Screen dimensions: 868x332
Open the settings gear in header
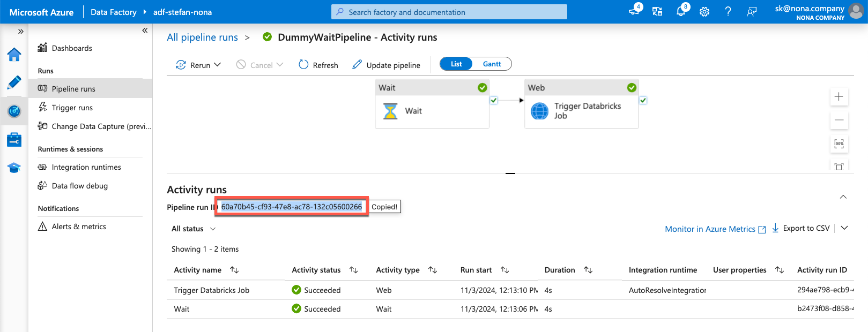pos(704,12)
